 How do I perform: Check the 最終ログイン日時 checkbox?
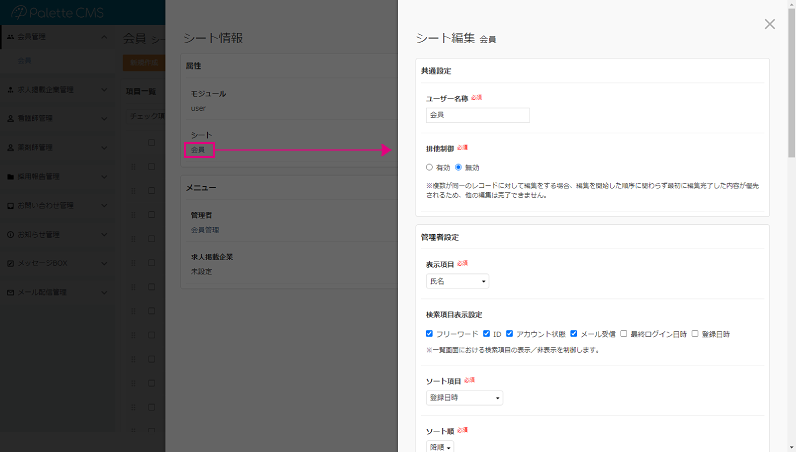(x=623, y=334)
